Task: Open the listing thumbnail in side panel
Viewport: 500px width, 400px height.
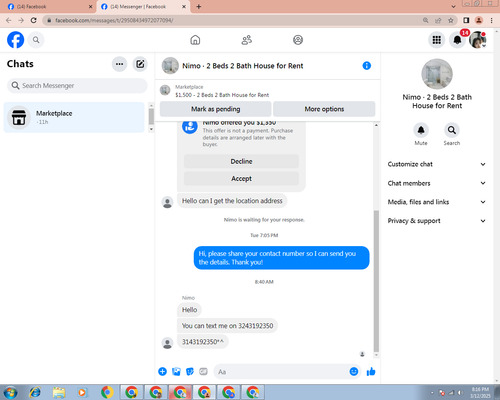Action: 437,74
